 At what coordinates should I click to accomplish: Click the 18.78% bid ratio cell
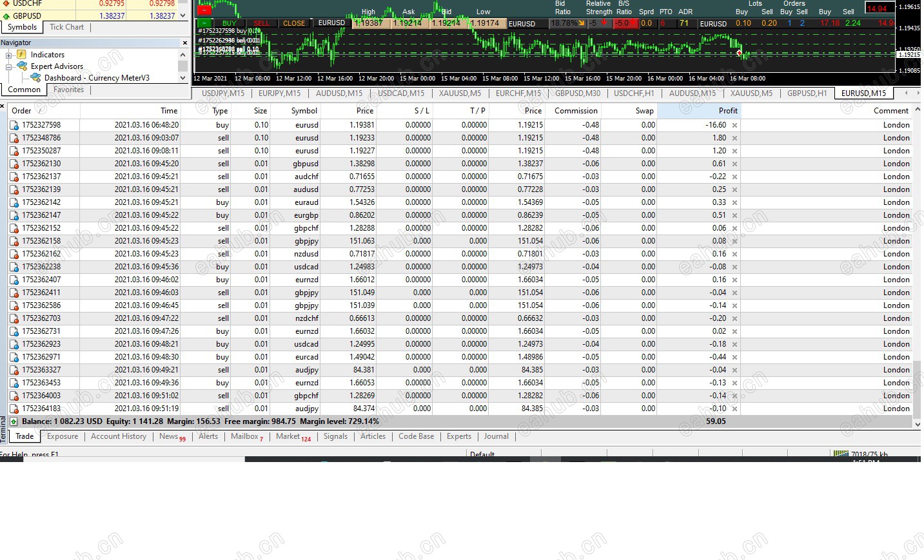coord(567,23)
